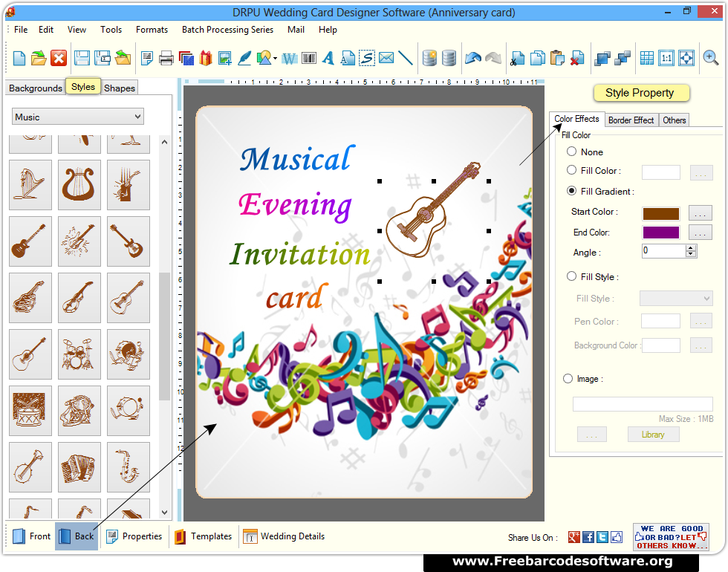Click the Front card side button
The image size is (728, 572).
click(31, 536)
